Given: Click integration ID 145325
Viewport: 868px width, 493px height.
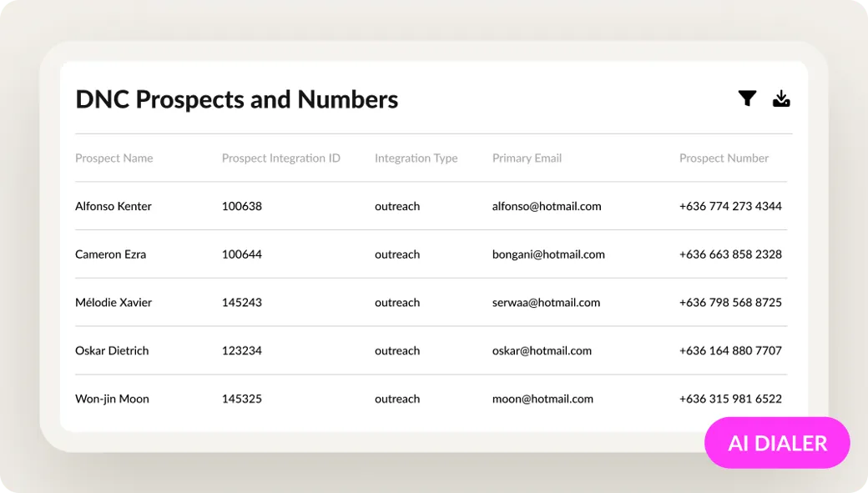Looking at the screenshot, I should (x=242, y=399).
